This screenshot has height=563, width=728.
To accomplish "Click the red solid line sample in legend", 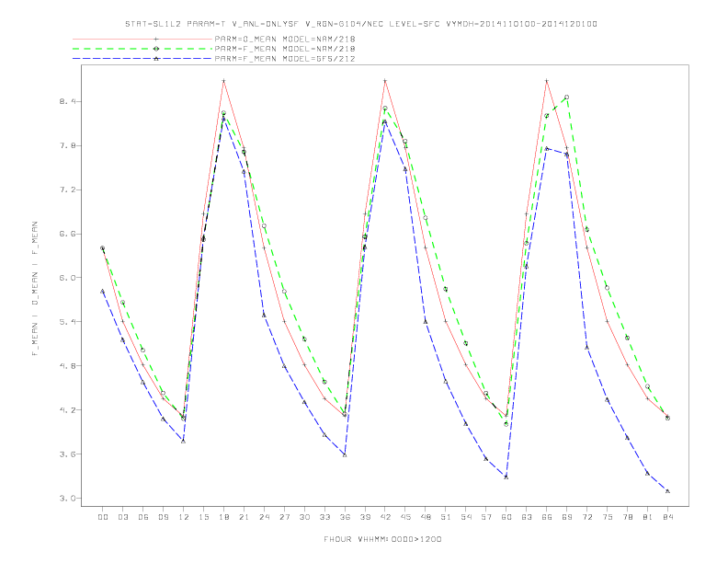I will point(142,39).
